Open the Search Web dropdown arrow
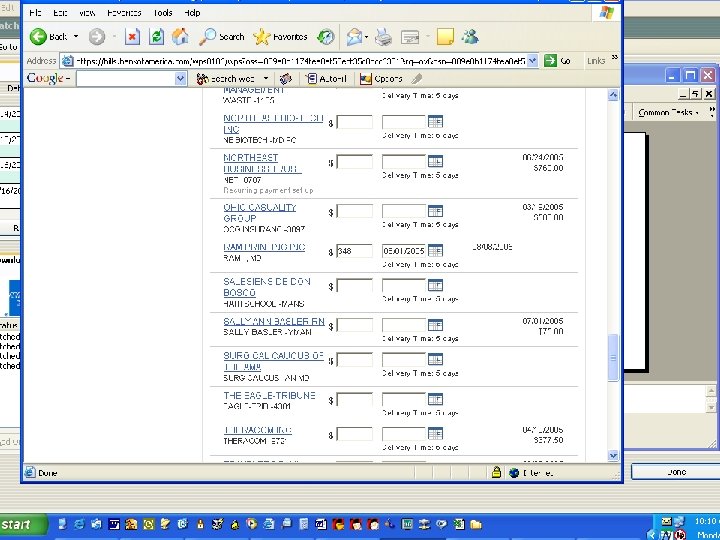 265,79
